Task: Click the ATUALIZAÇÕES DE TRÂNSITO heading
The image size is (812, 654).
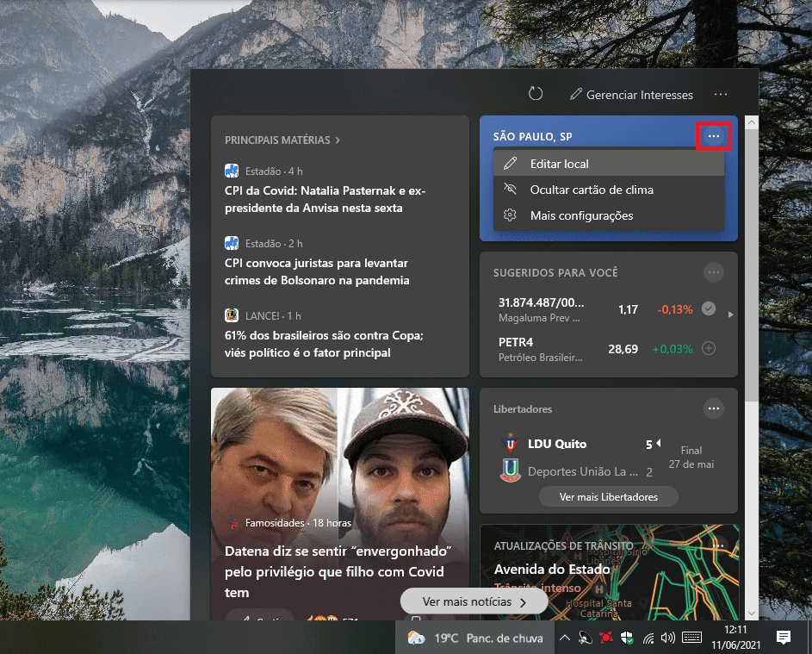Action: [563, 545]
